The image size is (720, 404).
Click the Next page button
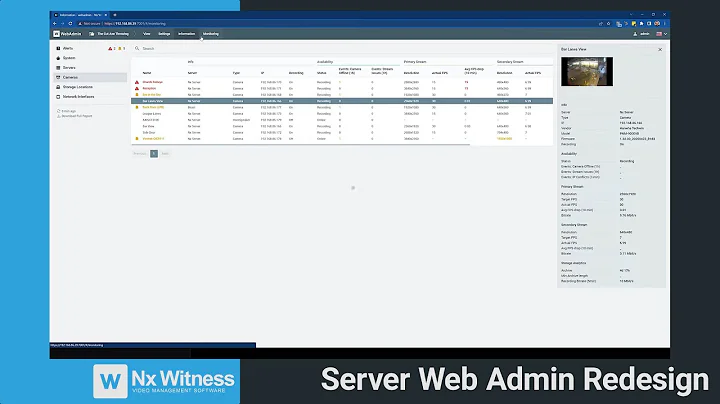165,153
